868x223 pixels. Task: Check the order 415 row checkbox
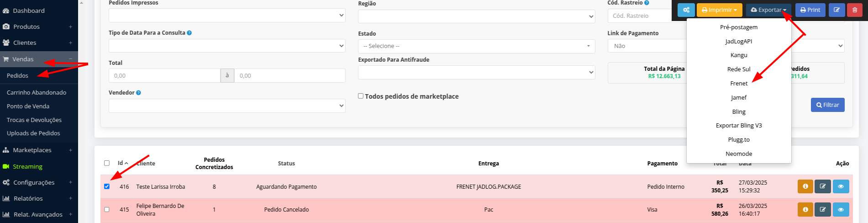[x=107, y=210]
